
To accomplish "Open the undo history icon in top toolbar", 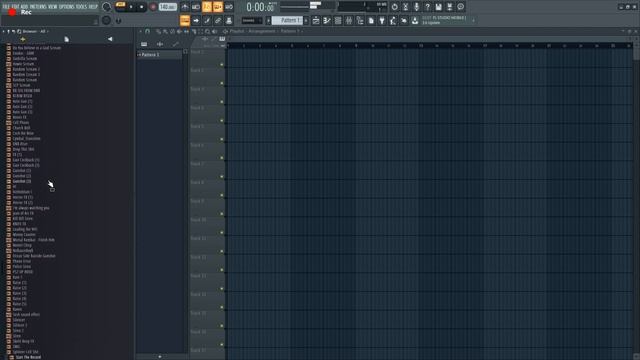I will pyautogui.click(x=394, y=7).
